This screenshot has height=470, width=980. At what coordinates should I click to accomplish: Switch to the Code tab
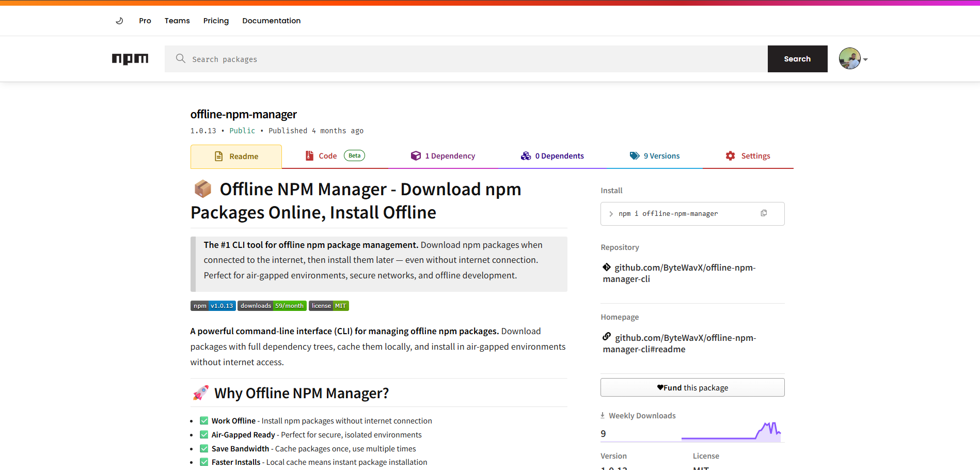335,156
